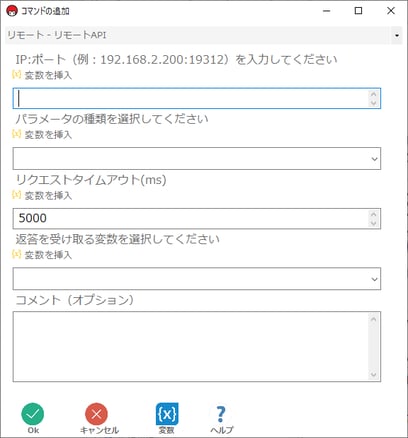Insert variable above the request timeout field

click(x=42, y=195)
